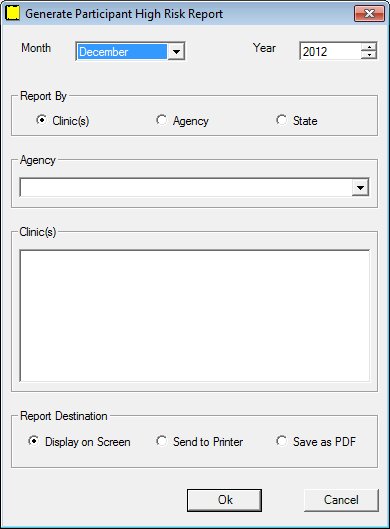
Task: Open the Month dropdown arrow
Action: click(176, 52)
